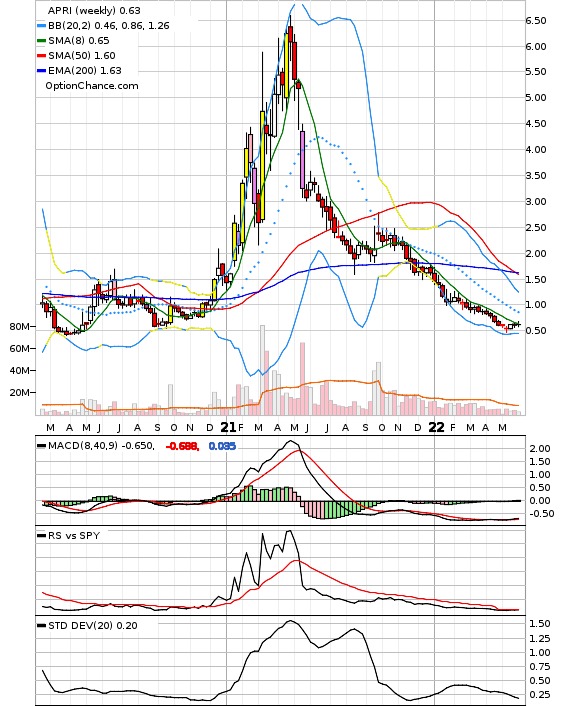This screenshot has width=566, height=706.
Task: Click the red SMA(50) legend swatch
Action: tap(41, 56)
